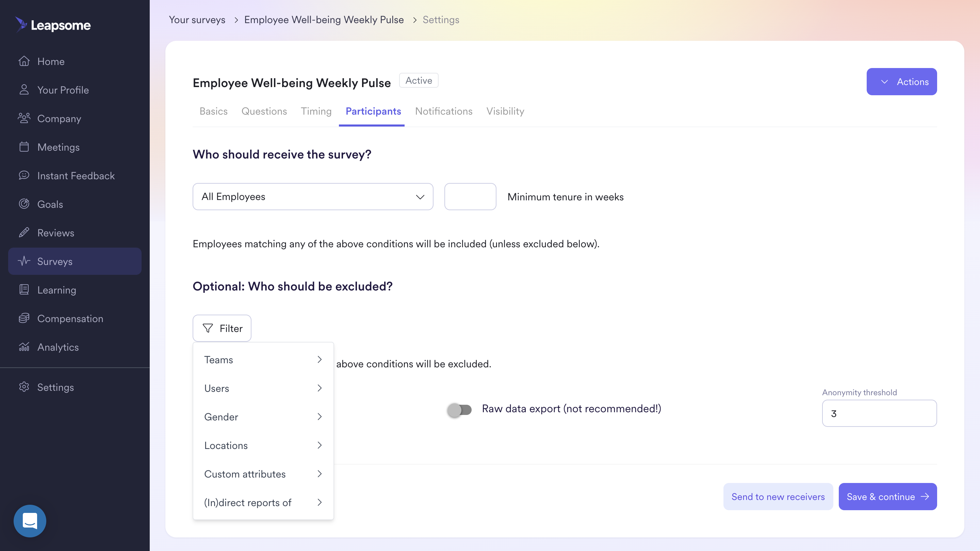This screenshot has width=980, height=551.
Task: Click the Minimum tenure in weeks field
Action: (470, 197)
